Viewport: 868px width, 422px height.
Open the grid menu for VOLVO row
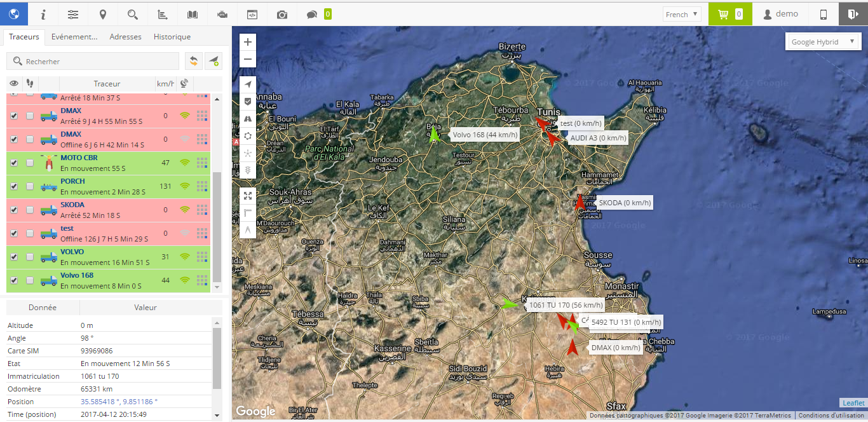tap(202, 257)
